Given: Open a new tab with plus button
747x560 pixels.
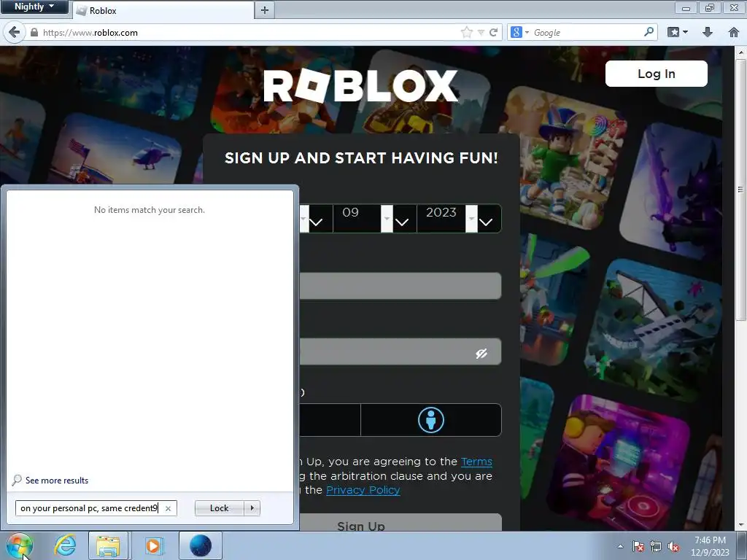Looking at the screenshot, I should 265,10.
